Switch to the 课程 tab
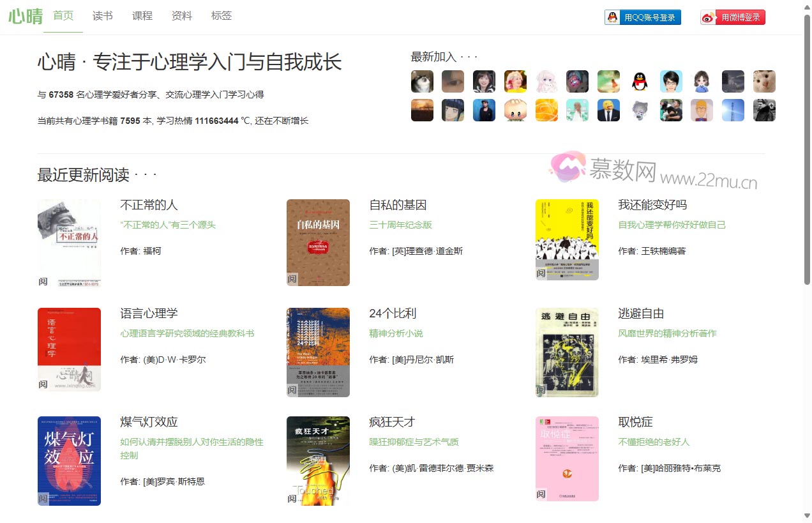Image resolution: width=812 pixels, height=523 pixels. tap(142, 16)
